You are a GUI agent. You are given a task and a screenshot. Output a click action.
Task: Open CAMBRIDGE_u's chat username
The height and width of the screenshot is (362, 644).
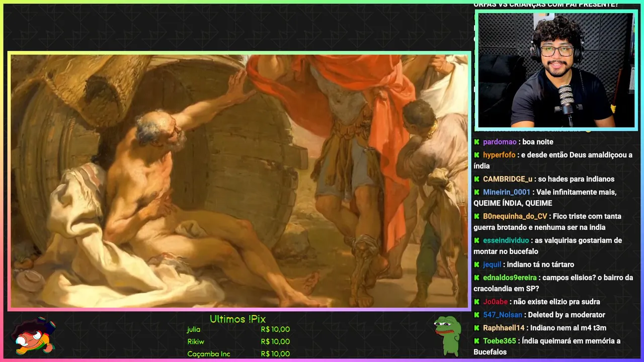coord(508,179)
